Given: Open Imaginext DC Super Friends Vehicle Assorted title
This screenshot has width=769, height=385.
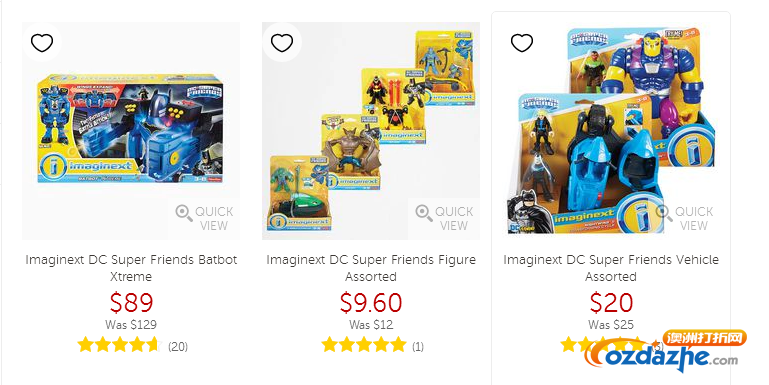Looking at the screenshot, I should pyautogui.click(x=611, y=268).
